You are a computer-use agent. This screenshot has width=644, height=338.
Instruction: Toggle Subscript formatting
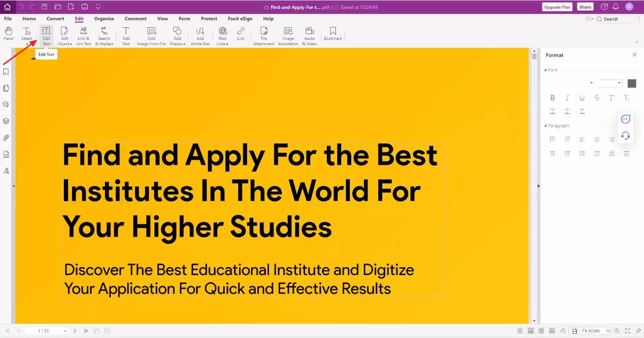point(626,97)
